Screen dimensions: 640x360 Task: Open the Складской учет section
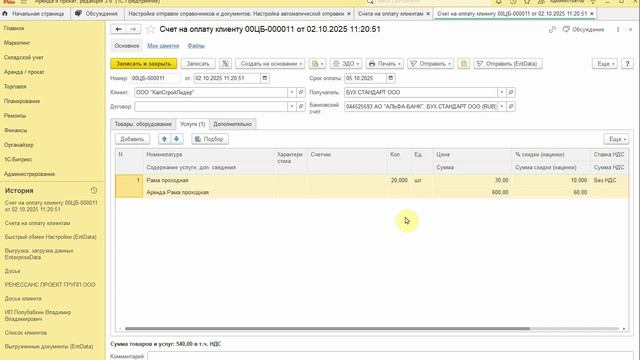pyautogui.click(x=24, y=57)
